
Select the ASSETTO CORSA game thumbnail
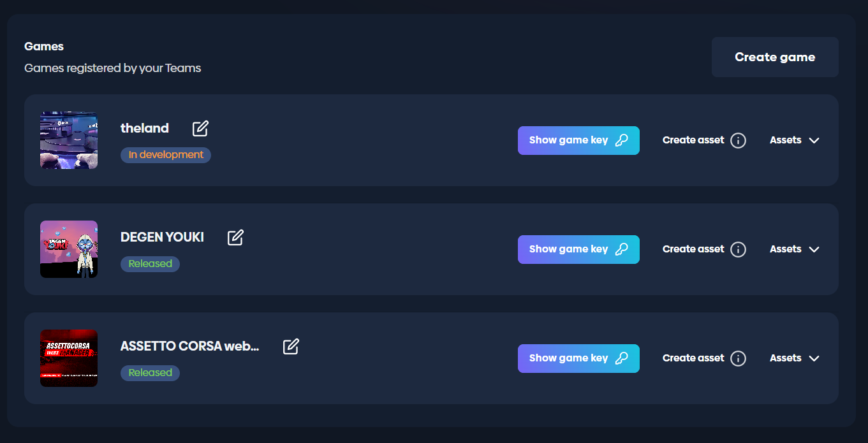[69, 358]
